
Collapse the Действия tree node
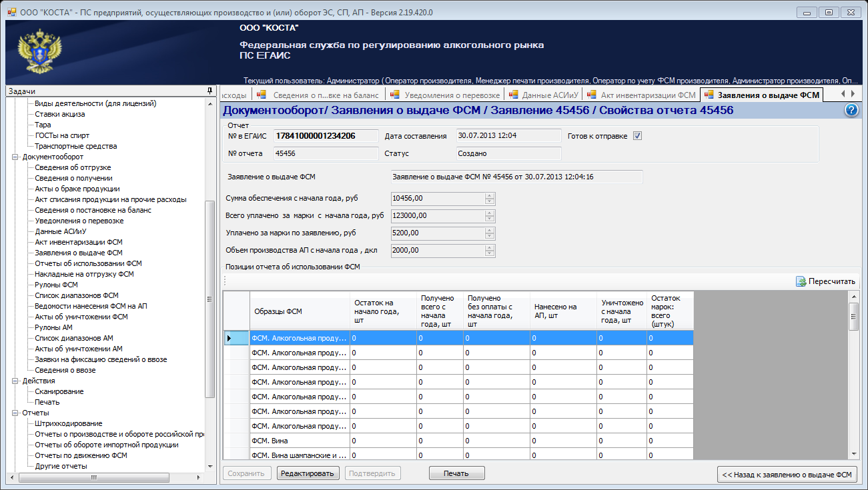tap(16, 381)
